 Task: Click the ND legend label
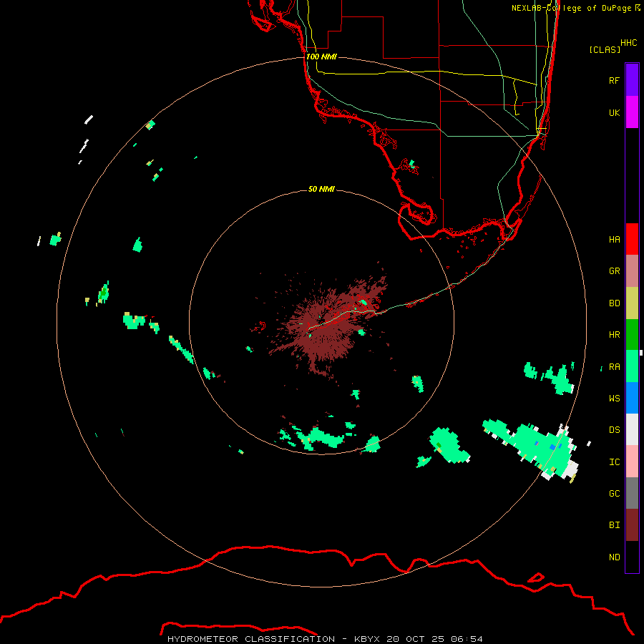[x=614, y=557]
